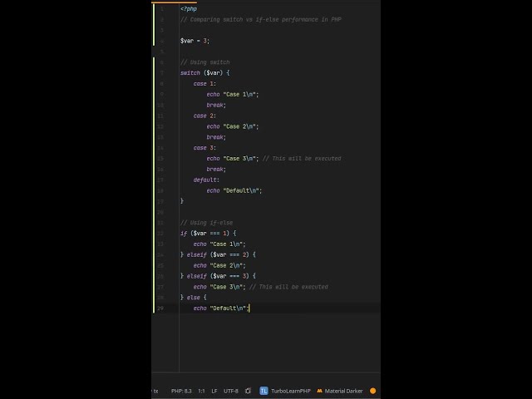Click the blue TL TurboLearnPHP icon

[264, 391]
